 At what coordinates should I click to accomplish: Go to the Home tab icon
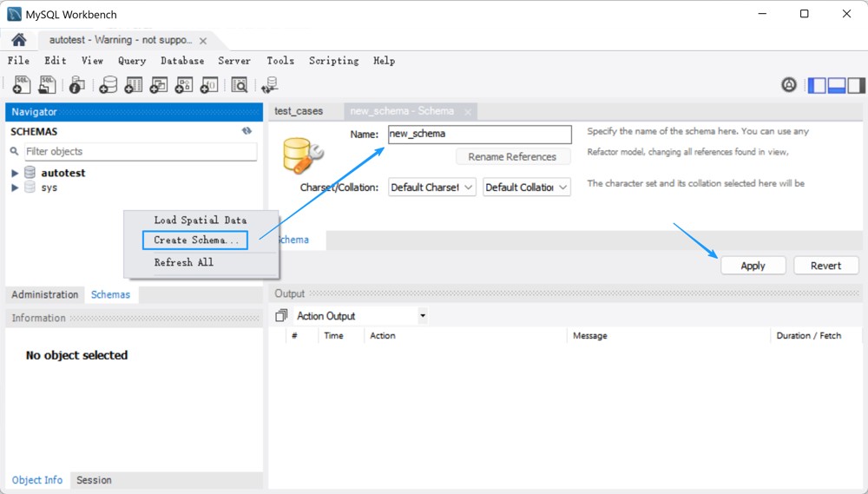[19, 40]
